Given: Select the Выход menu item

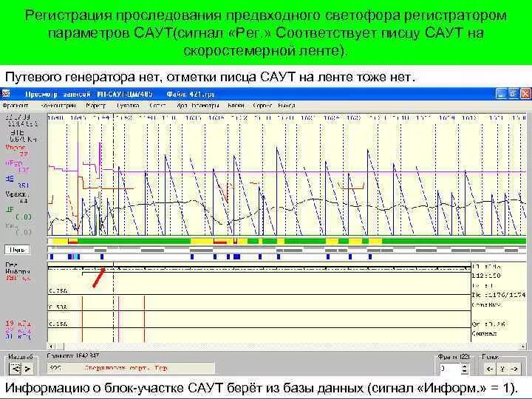Looking at the screenshot, I should point(287,106).
